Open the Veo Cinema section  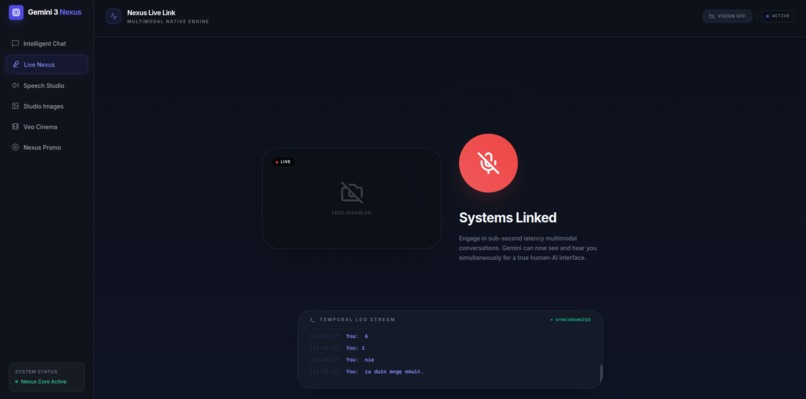pos(47,126)
